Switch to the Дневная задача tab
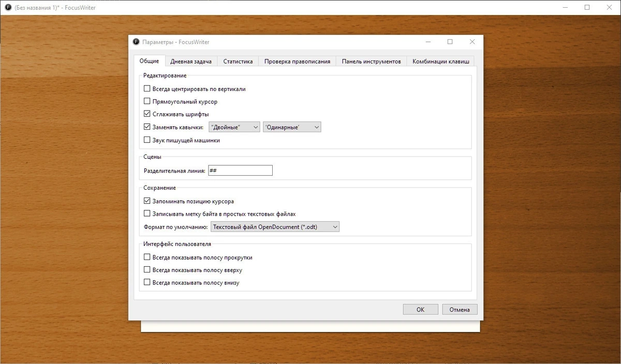This screenshot has height=364, width=621. coord(191,62)
